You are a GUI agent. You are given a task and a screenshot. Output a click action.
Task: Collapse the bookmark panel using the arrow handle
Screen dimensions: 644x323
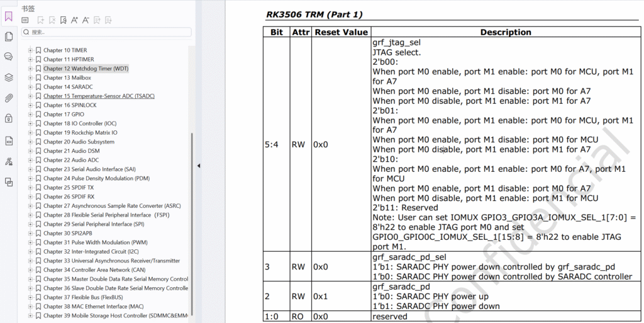[199, 166]
